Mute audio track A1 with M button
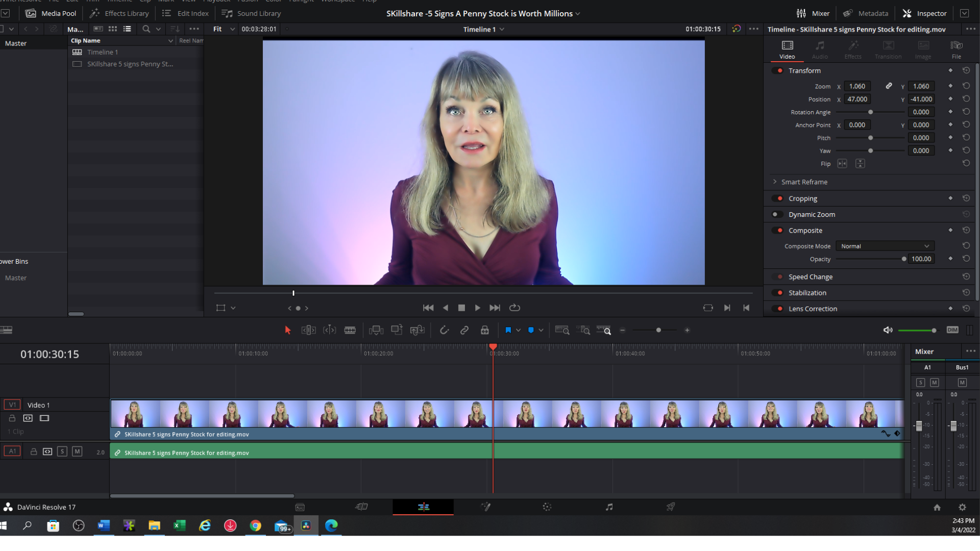 77,452
